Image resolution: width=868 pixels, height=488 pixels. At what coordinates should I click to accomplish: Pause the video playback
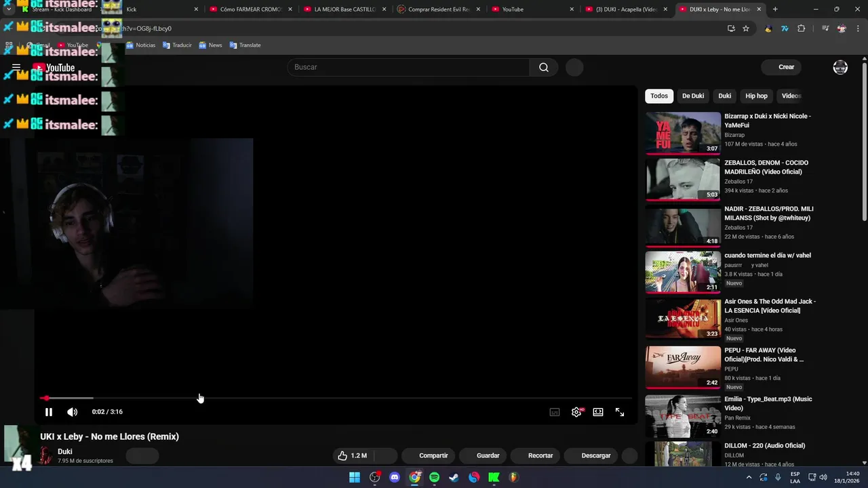tap(49, 412)
